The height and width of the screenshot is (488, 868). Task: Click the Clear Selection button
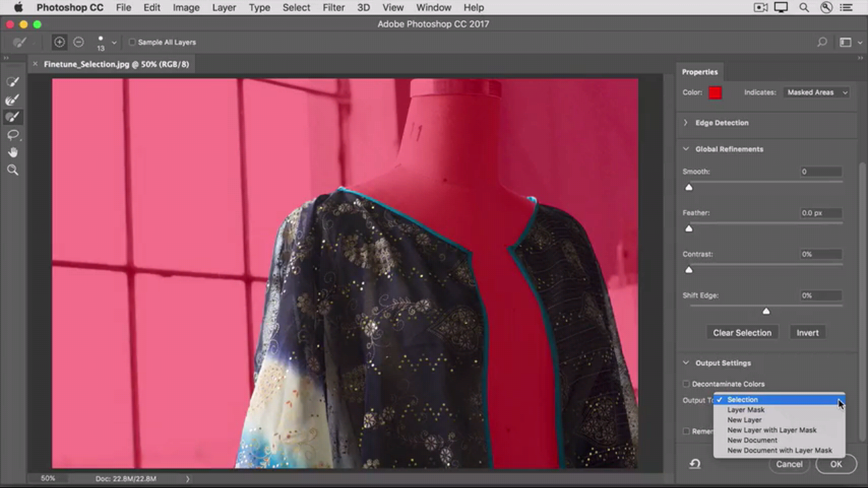[742, 333]
